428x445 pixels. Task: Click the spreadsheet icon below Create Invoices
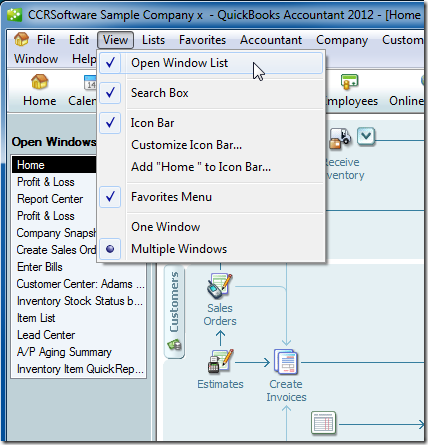323,423
